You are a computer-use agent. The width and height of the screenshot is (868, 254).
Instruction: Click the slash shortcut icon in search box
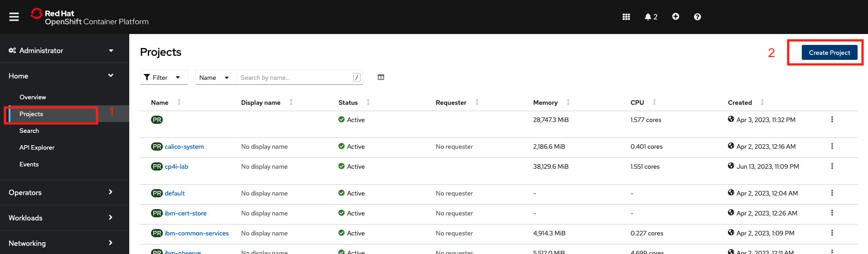357,78
